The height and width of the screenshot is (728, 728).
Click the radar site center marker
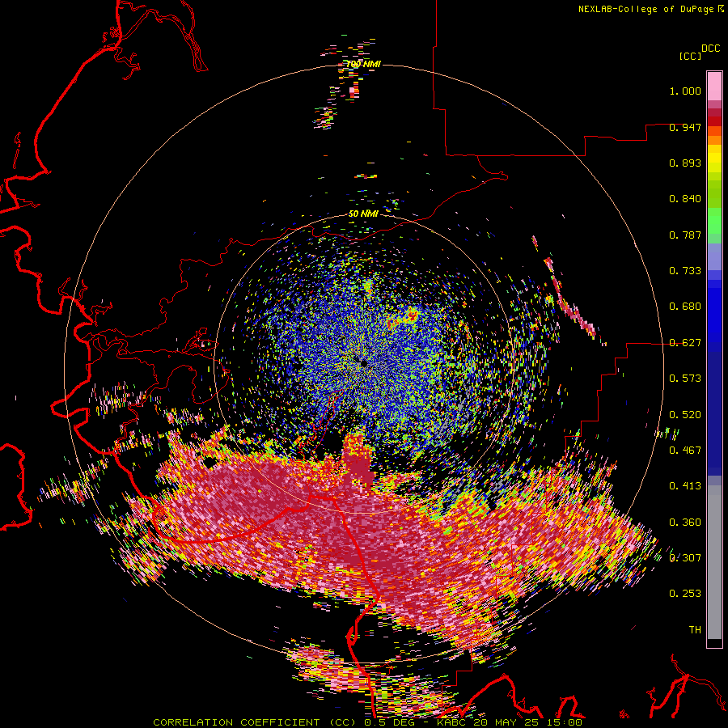363,363
